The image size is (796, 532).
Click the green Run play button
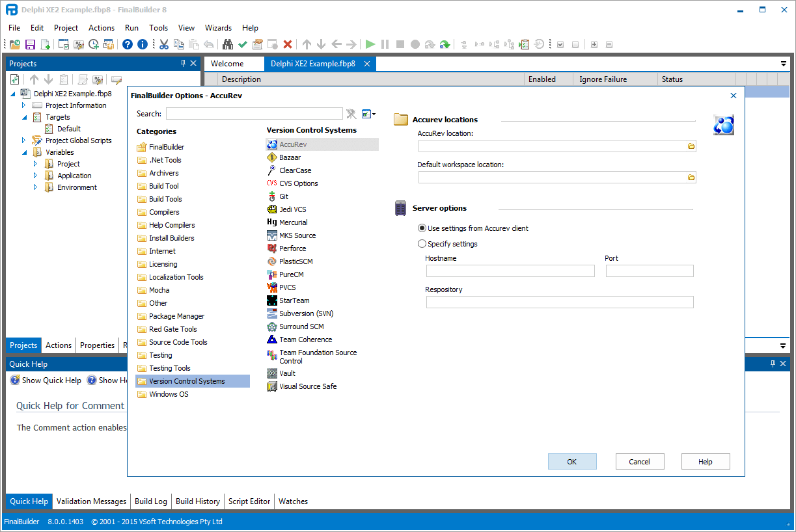click(x=370, y=44)
